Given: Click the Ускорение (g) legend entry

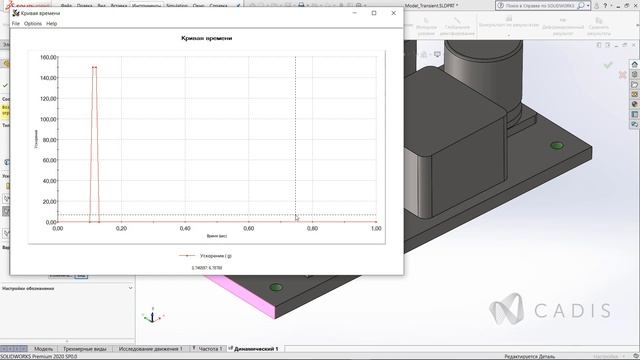Looking at the screenshot, I should click(x=205, y=256).
